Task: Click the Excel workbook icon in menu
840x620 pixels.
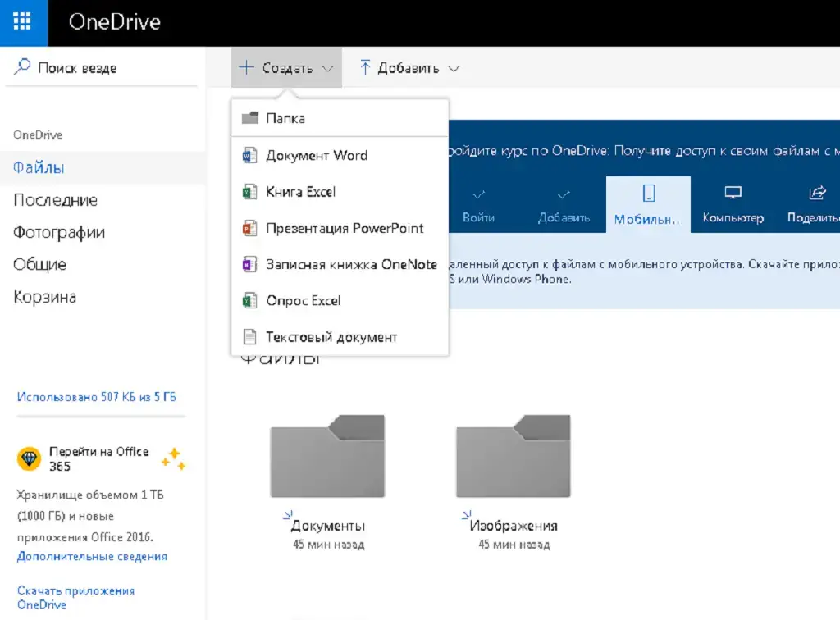Action: pos(249,192)
